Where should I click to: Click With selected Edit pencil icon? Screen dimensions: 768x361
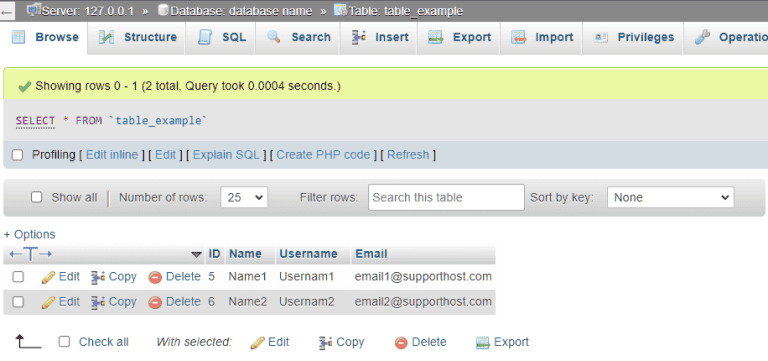tap(257, 342)
